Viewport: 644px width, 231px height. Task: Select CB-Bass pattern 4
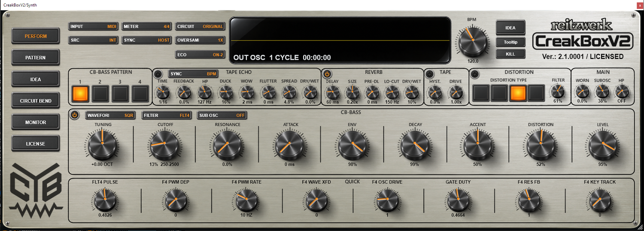(x=140, y=93)
